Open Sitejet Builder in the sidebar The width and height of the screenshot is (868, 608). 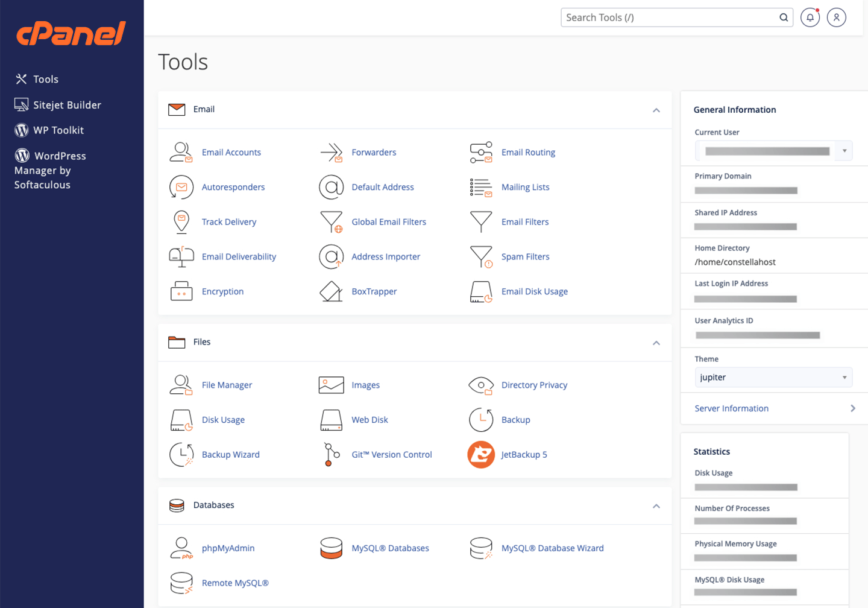tap(58, 105)
